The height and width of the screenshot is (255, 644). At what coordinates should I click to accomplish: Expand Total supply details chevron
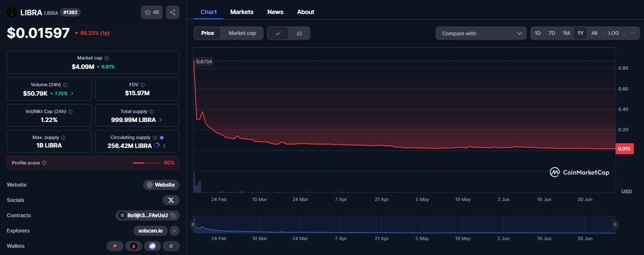click(160, 120)
